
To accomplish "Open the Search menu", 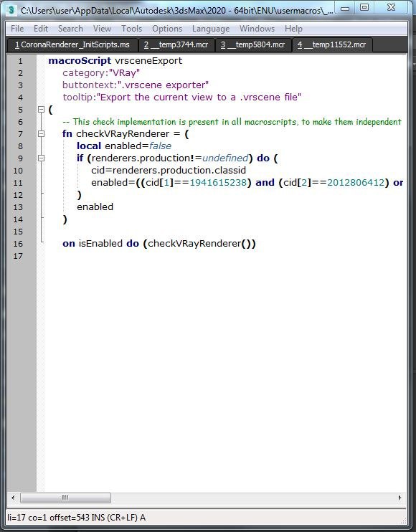I will tap(70, 29).
